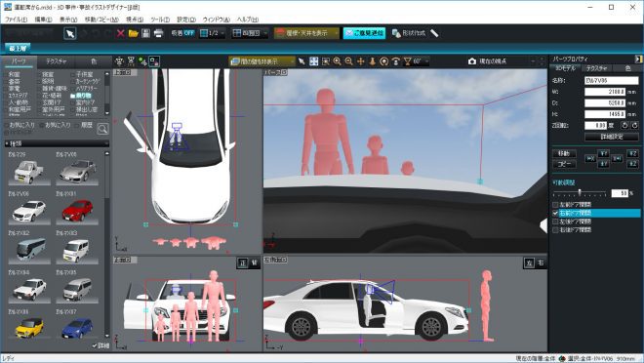Click the zoom in magnifier icon
Screen dimensions: 644x363
[x=338, y=61]
